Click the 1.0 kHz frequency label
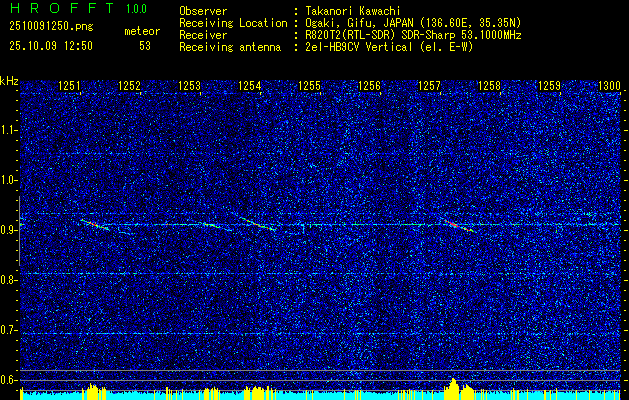Viewport: 629px width, 400px height. [x=8, y=181]
